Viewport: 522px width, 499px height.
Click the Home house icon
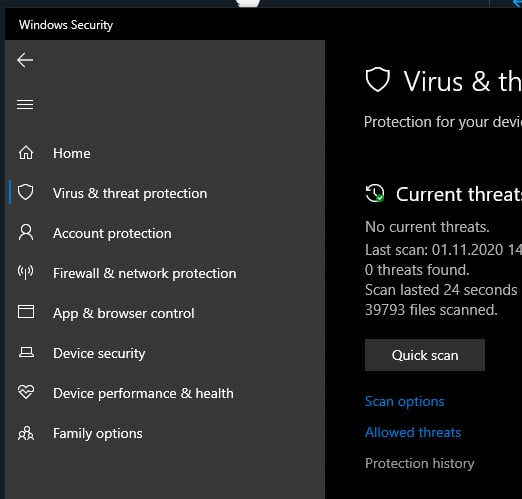coord(26,153)
